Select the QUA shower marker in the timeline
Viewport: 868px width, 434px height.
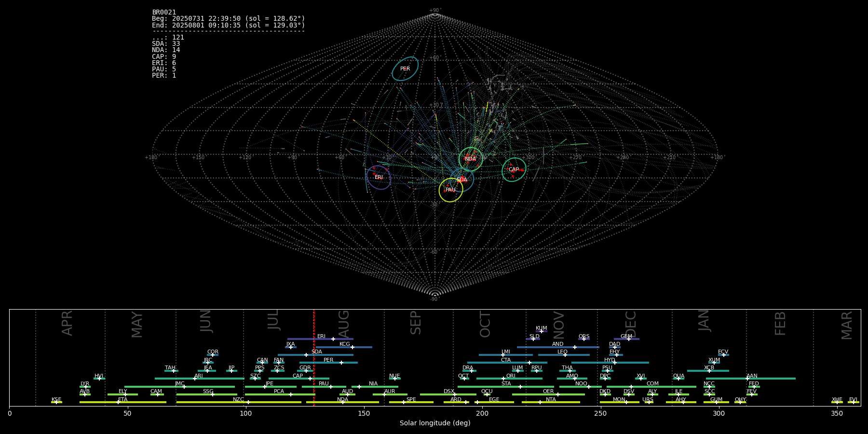[x=678, y=379]
